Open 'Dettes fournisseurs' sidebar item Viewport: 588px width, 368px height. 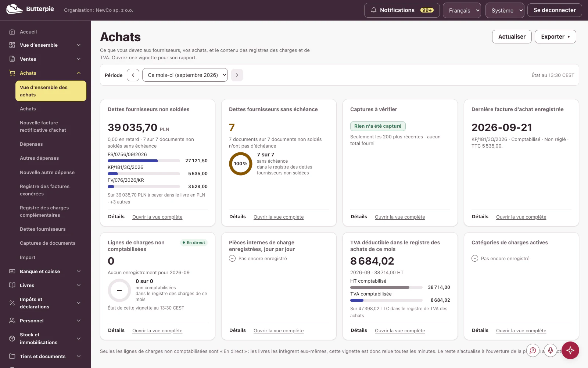coord(51,229)
